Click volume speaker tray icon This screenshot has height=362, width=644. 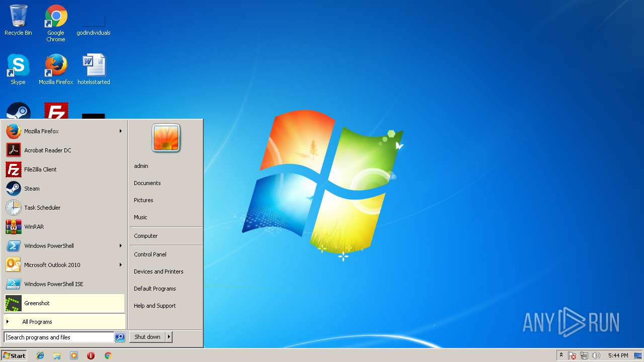(596, 355)
